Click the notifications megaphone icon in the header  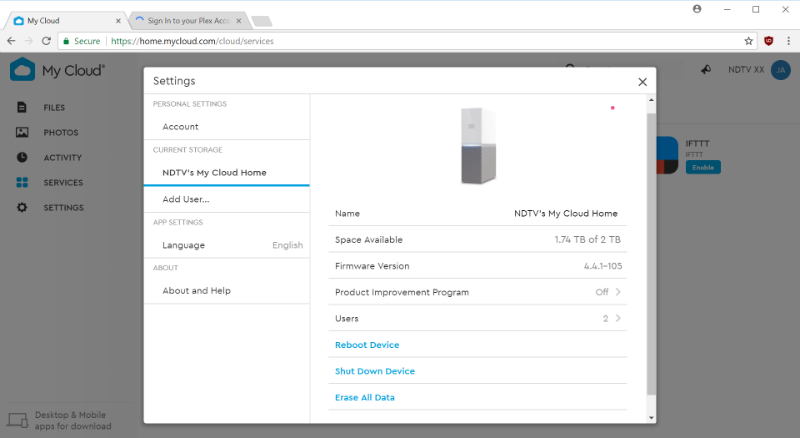pos(706,69)
